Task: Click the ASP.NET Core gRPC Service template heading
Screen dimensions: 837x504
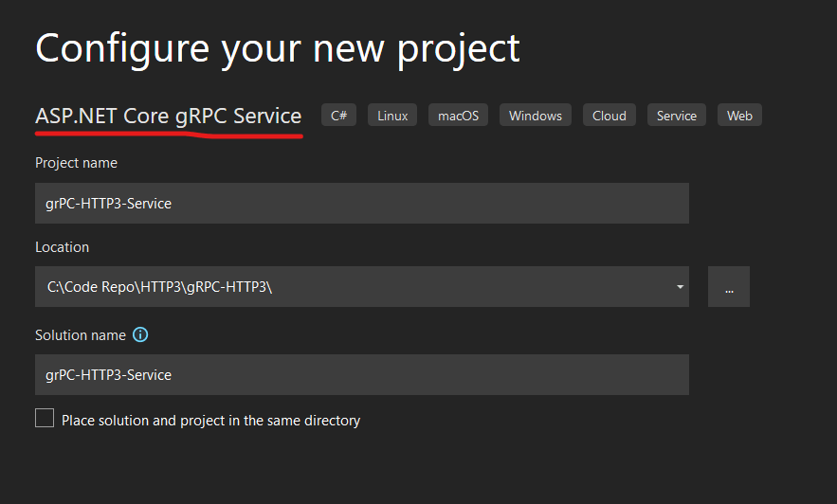Action: pos(168,117)
